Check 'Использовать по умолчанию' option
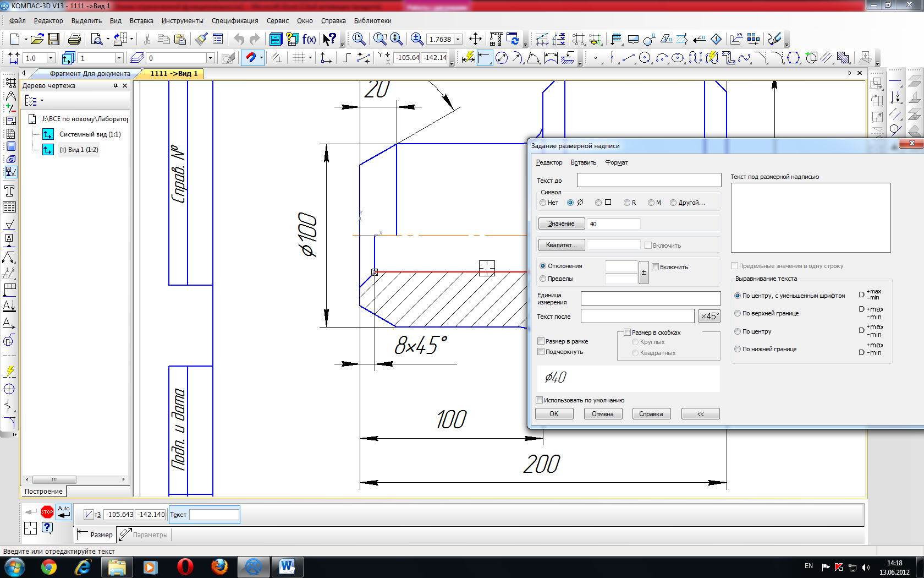The height and width of the screenshot is (578, 924). tap(540, 400)
